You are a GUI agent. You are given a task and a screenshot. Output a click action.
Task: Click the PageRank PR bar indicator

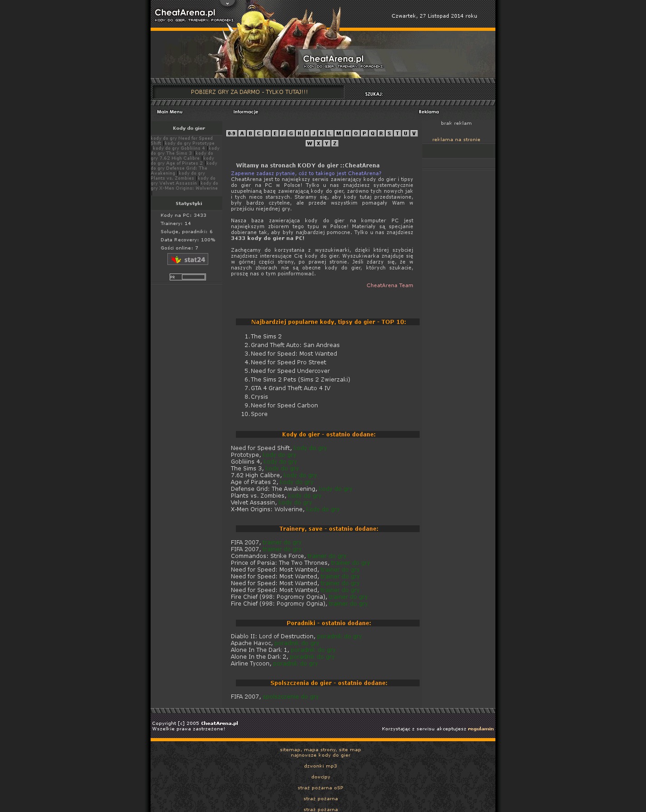pyautogui.click(x=187, y=277)
